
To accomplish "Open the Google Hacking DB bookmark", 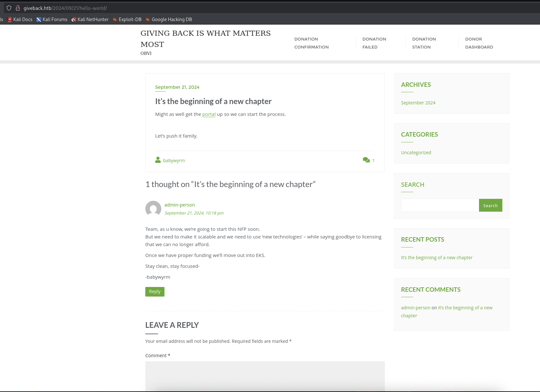I will [x=169, y=19].
